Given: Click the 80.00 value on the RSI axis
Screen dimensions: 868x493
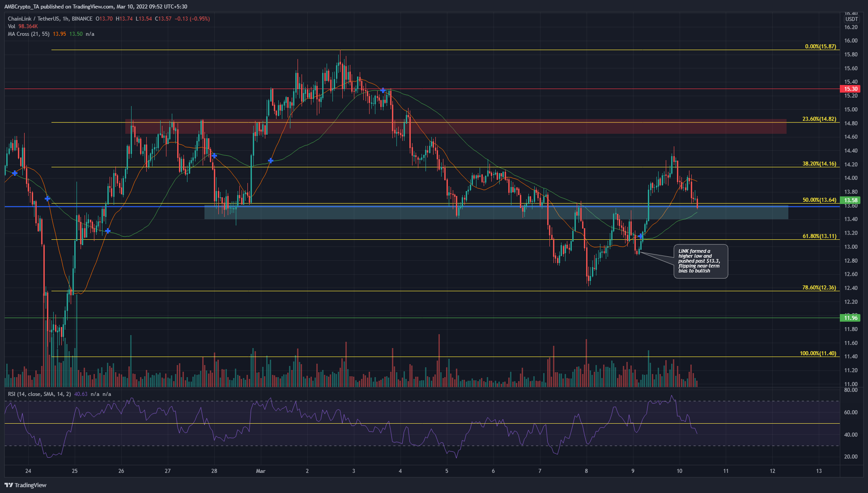Looking at the screenshot, I should click(851, 390).
